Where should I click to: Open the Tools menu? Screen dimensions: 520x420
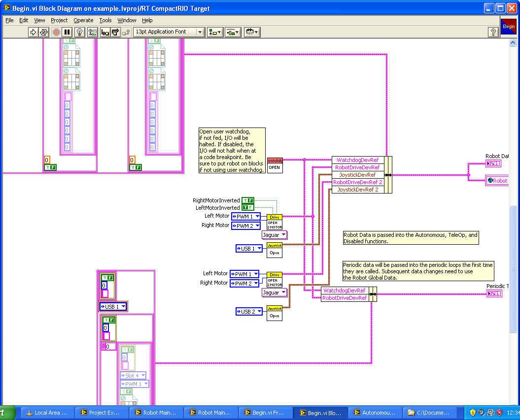[105, 20]
